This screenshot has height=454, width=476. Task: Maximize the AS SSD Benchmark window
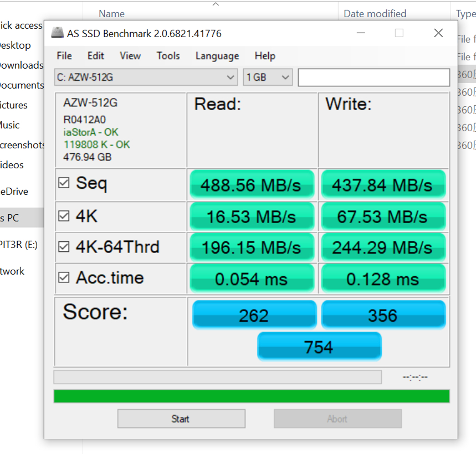click(399, 33)
